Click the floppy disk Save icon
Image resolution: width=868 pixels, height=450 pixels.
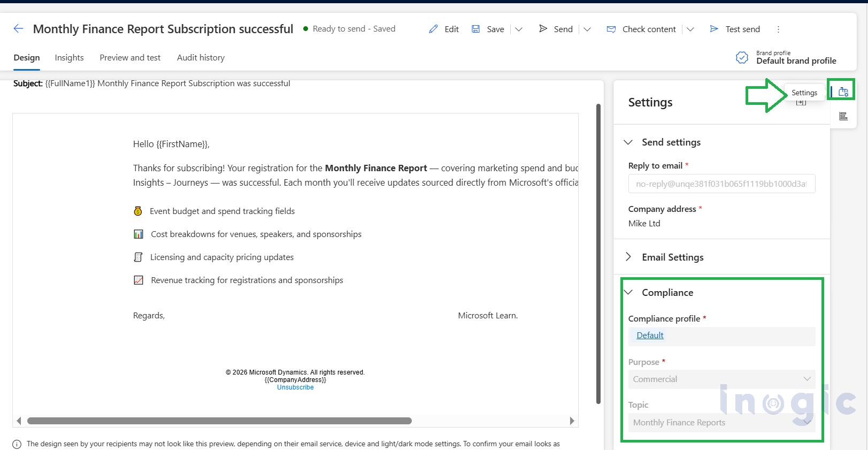475,29
